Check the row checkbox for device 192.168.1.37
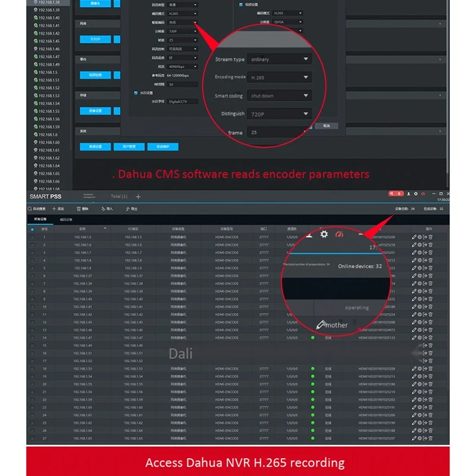Screen dimensions: 476x476 pos(32,275)
